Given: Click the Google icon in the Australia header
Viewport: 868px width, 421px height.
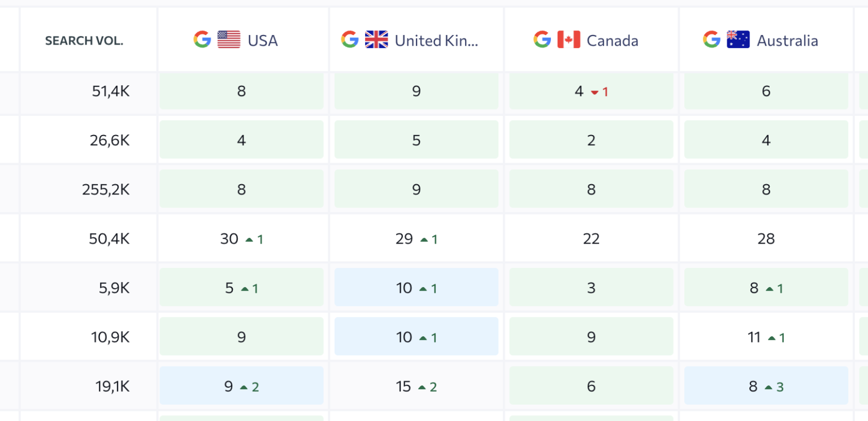Looking at the screenshot, I should 711,40.
